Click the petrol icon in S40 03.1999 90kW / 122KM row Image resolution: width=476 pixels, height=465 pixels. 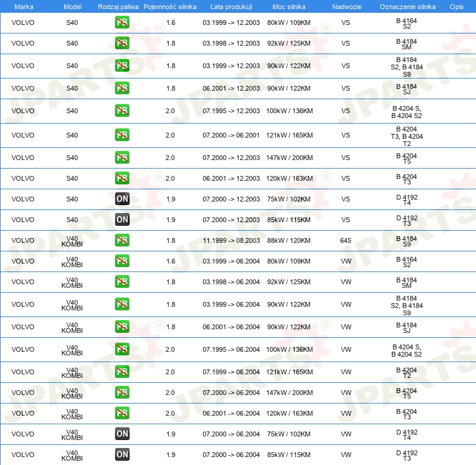[x=122, y=66]
